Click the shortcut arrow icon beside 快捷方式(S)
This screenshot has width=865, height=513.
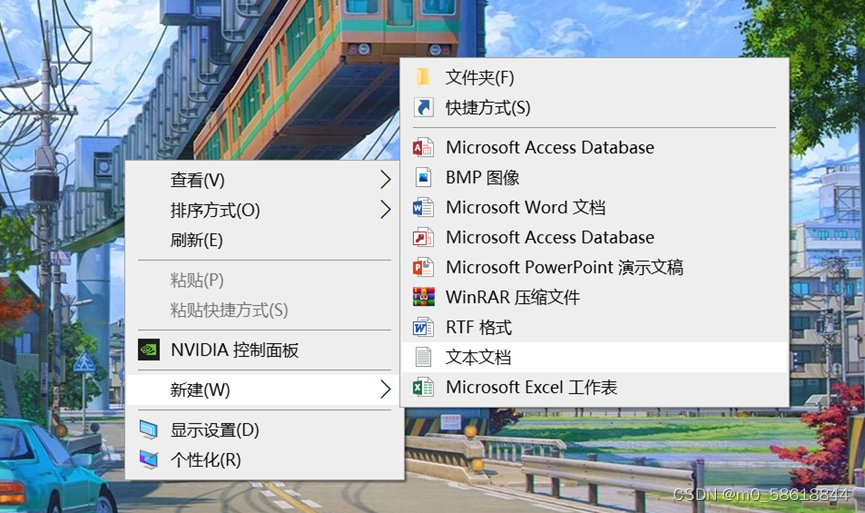[423, 107]
